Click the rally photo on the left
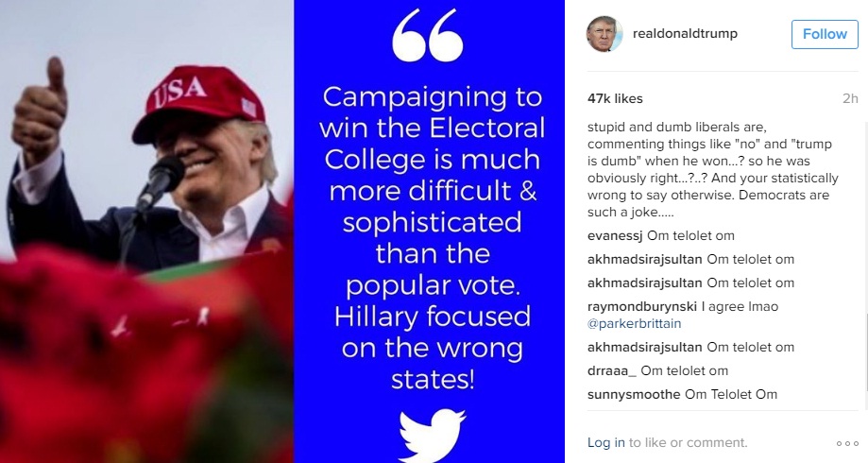Viewport: 868px width, 463px height. tap(146, 231)
